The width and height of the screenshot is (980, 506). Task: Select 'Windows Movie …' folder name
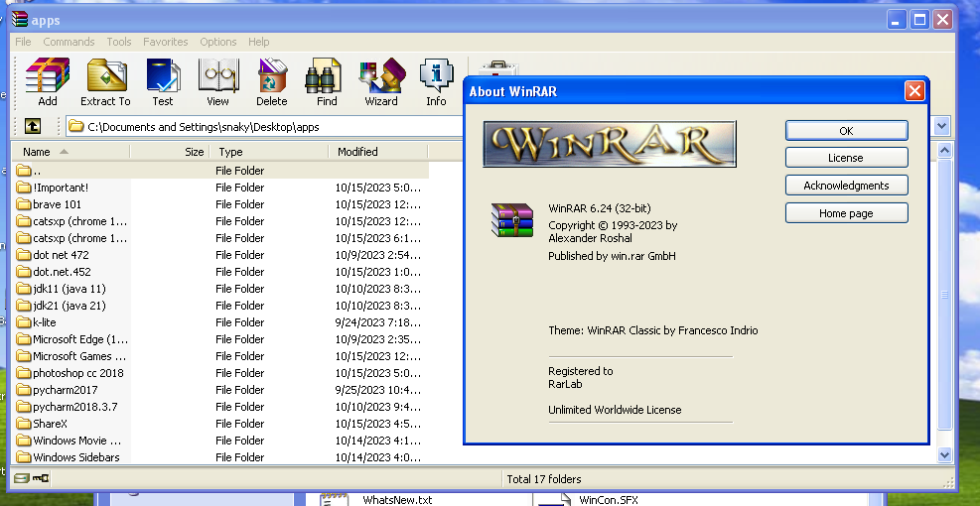[x=77, y=441]
